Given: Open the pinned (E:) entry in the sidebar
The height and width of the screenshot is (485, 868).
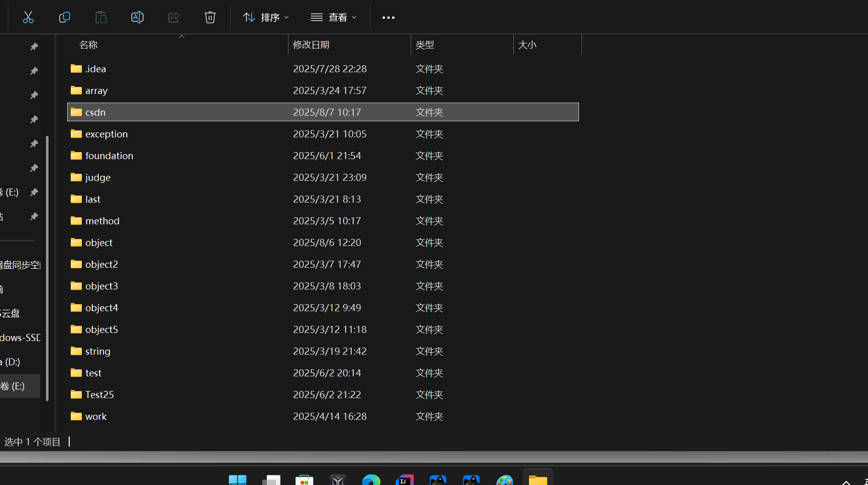Looking at the screenshot, I should point(10,192).
